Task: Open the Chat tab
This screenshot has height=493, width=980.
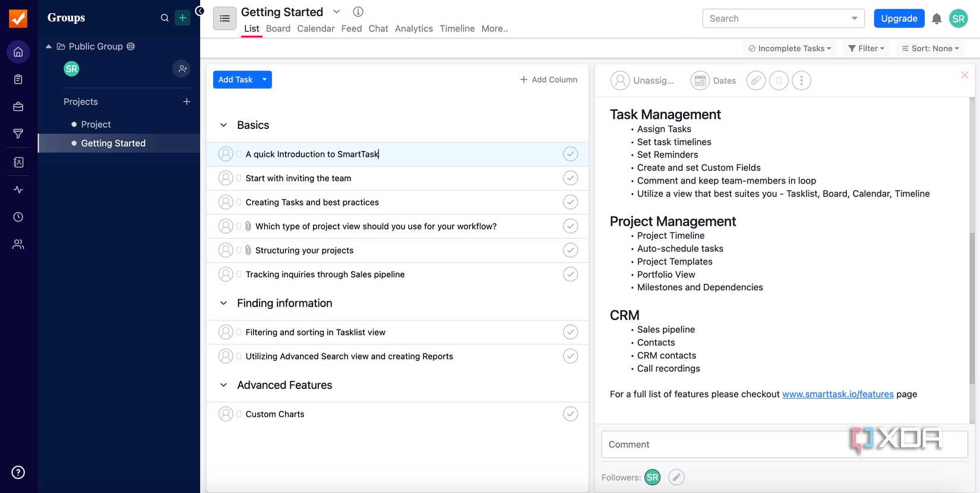Action: (x=378, y=29)
